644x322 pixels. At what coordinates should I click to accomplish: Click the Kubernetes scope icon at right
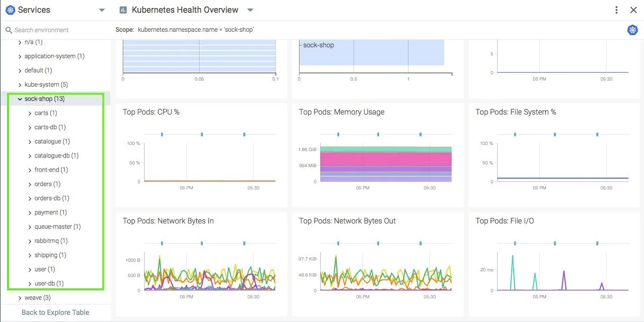click(632, 30)
